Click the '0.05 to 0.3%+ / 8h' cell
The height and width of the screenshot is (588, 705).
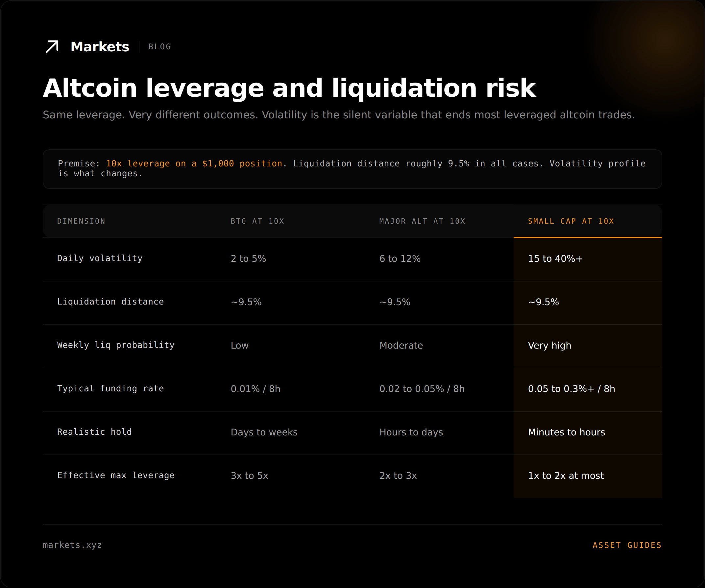coord(572,389)
